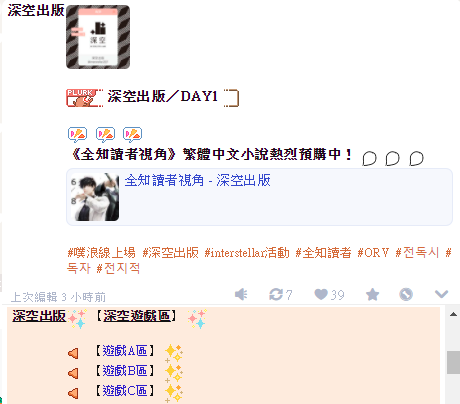Open the 深空遊戲區 heading link
This screenshot has height=404, width=460.
[137, 316]
